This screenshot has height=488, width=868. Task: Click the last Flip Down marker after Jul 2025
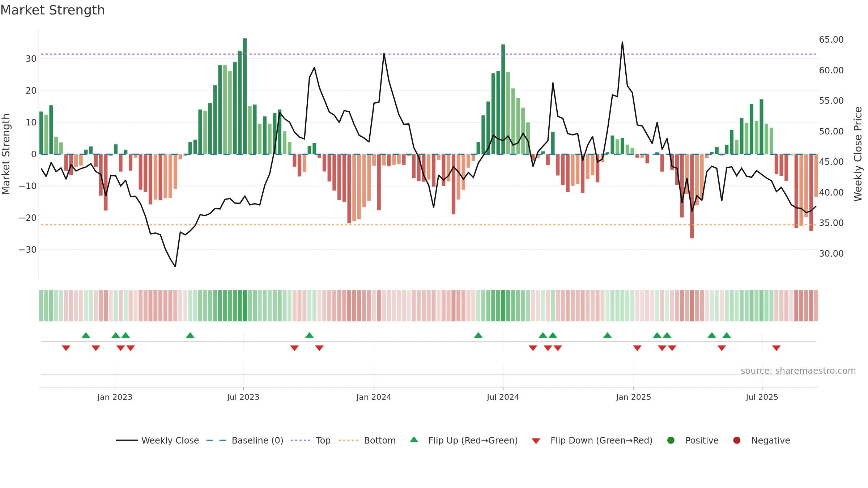776,348
